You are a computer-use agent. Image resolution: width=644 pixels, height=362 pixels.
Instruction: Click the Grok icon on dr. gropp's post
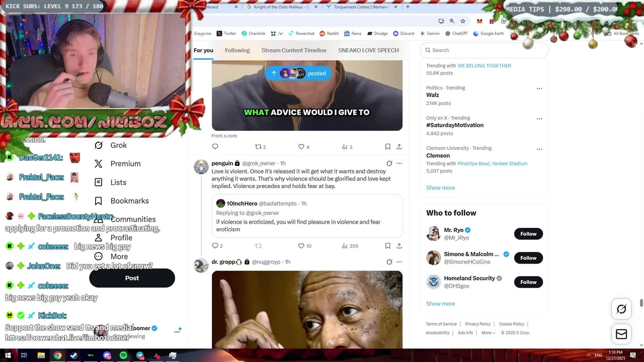[x=389, y=262]
